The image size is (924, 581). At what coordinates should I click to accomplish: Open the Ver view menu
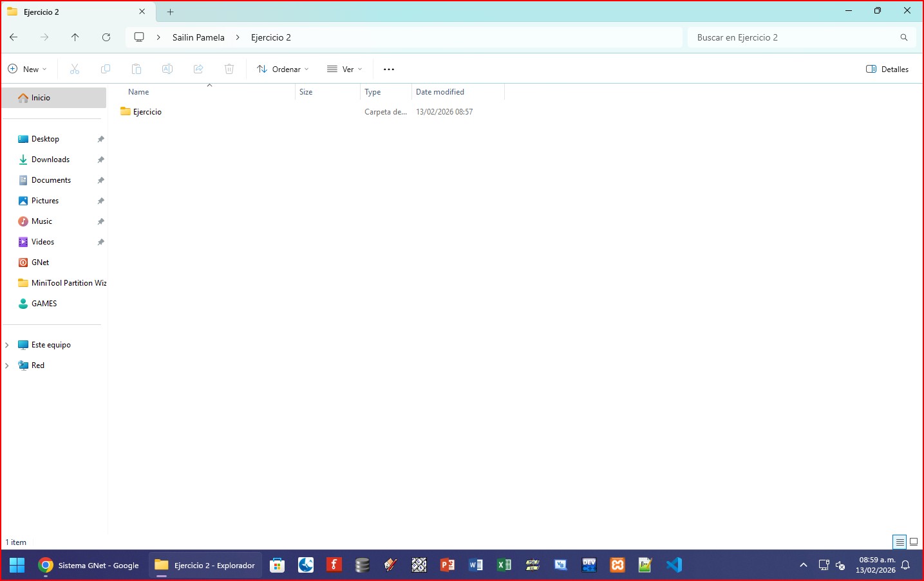coord(345,69)
